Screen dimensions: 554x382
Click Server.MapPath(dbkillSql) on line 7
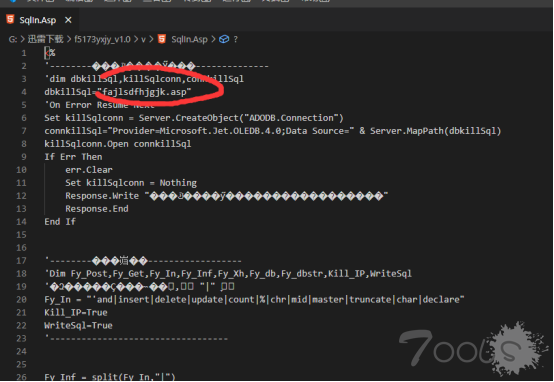pyautogui.click(x=435, y=131)
